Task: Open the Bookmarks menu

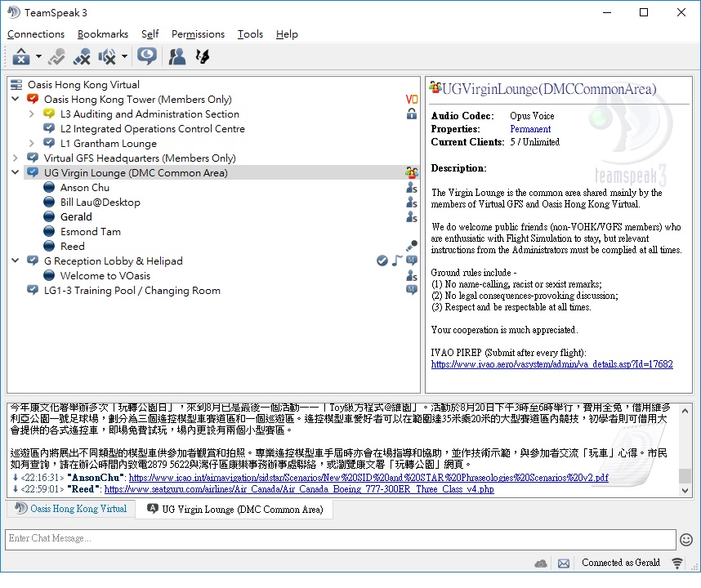Action: pos(103,34)
